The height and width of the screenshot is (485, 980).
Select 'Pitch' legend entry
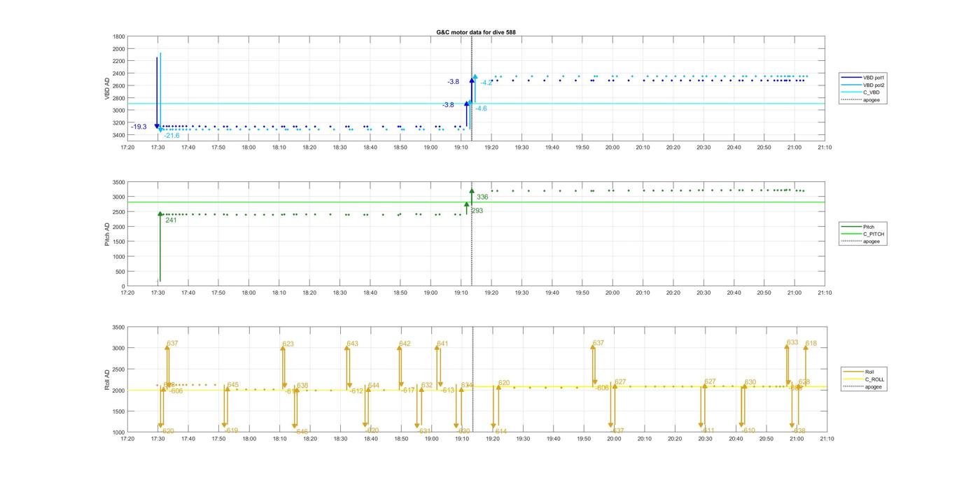pyautogui.click(x=869, y=227)
